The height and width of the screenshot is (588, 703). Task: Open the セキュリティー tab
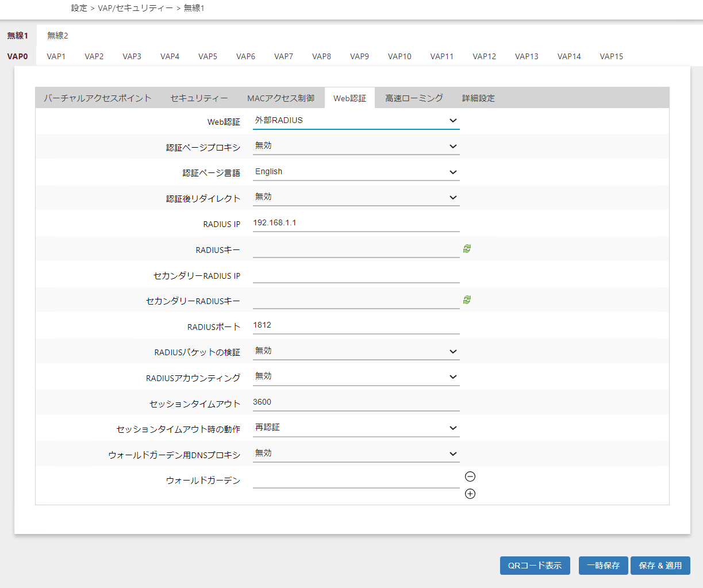click(199, 98)
